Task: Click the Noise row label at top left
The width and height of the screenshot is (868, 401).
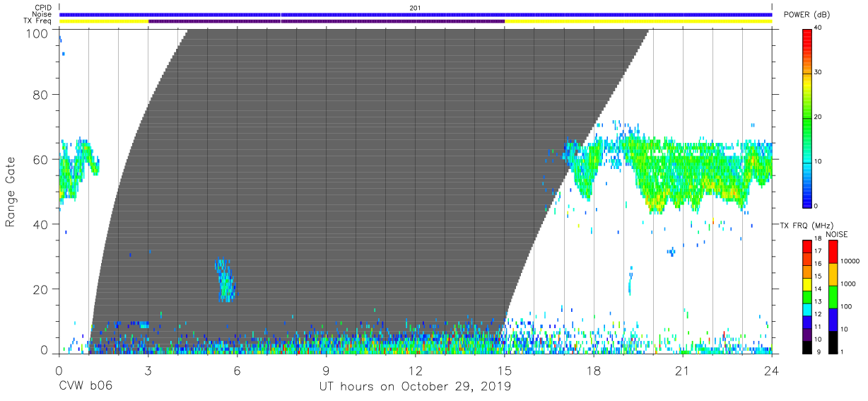Action: pos(43,14)
